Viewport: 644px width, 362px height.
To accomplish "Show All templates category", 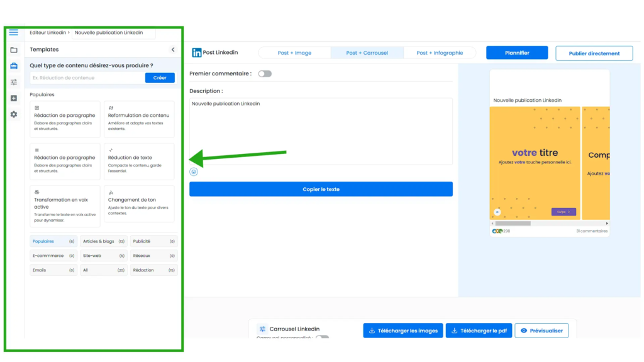I will [104, 270].
